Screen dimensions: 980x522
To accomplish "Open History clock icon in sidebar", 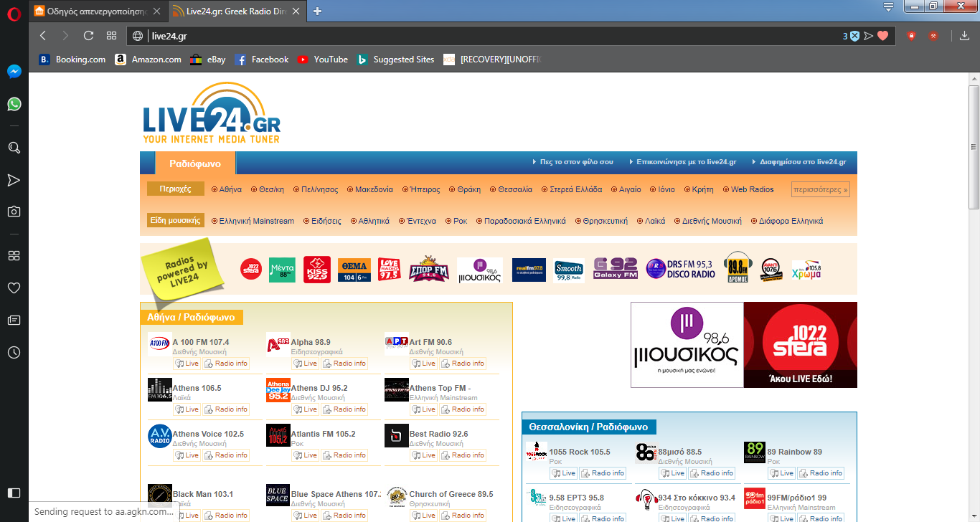I will point(14,352).
